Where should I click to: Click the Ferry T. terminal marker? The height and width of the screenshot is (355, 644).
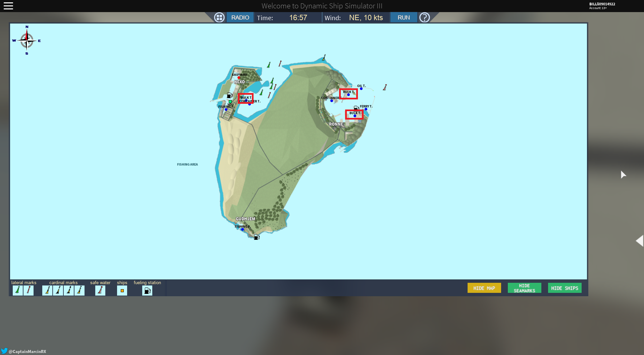click(x=366, y=109)
